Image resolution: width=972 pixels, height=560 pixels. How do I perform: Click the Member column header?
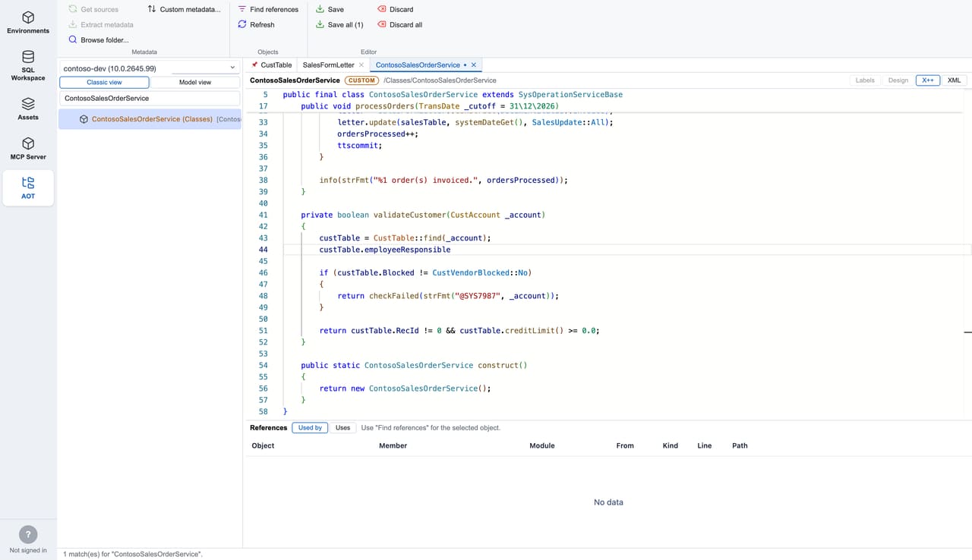coord(393,445)
